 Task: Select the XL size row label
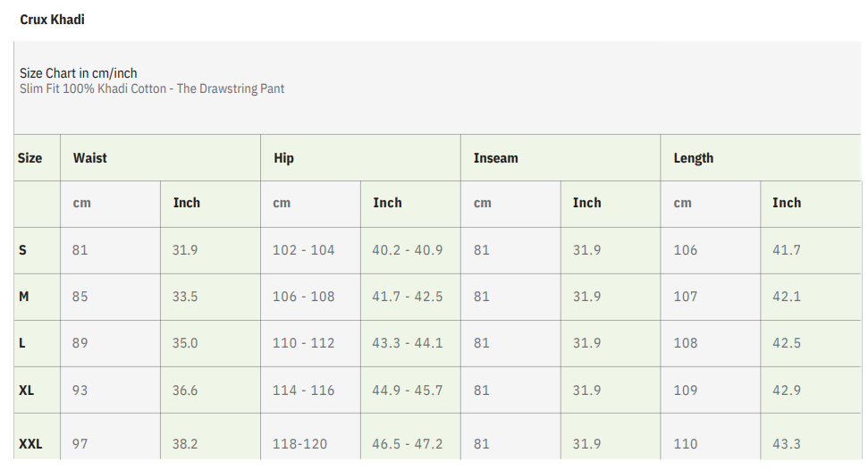coord(27,390)
